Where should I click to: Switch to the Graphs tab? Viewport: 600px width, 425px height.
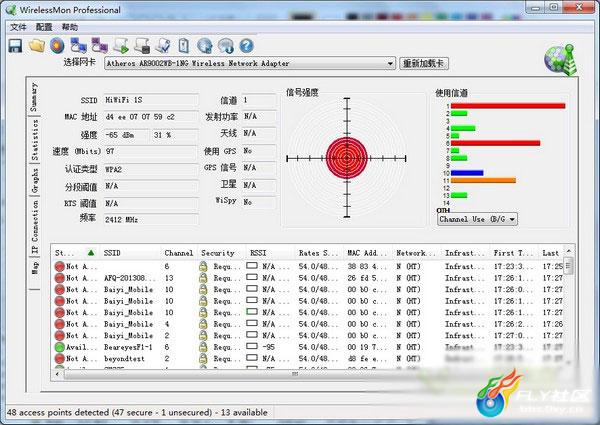[x=35, y=180]
